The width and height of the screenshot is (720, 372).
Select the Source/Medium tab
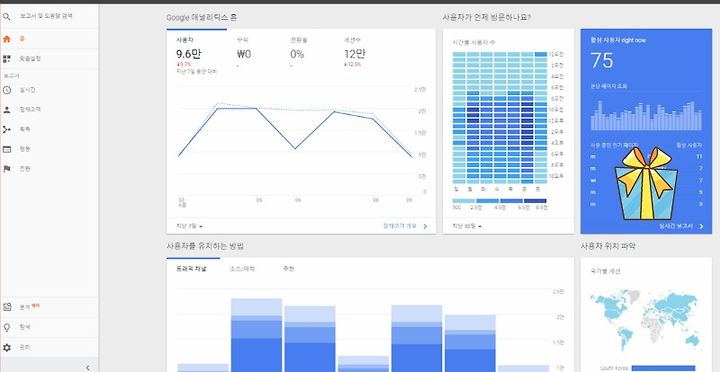click(242, 269)
